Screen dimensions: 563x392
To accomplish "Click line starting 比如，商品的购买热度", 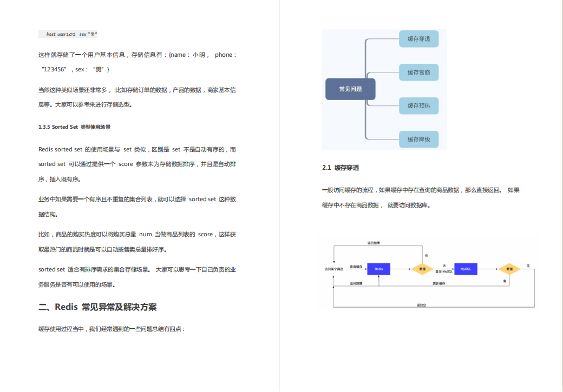I will (x=137, y=234).
